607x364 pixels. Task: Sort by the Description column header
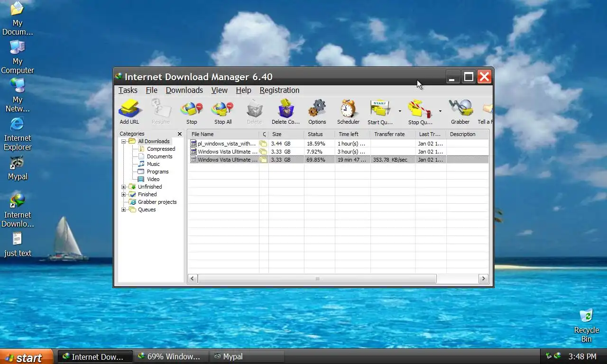click(467, 134)
